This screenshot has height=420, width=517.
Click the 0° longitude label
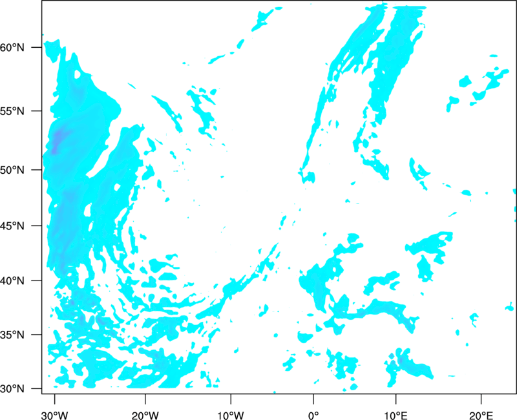coord(313,415)
